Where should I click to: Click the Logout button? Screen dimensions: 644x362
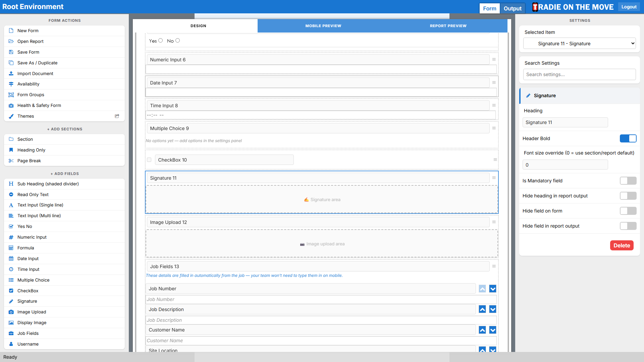[x=629, y=7]
